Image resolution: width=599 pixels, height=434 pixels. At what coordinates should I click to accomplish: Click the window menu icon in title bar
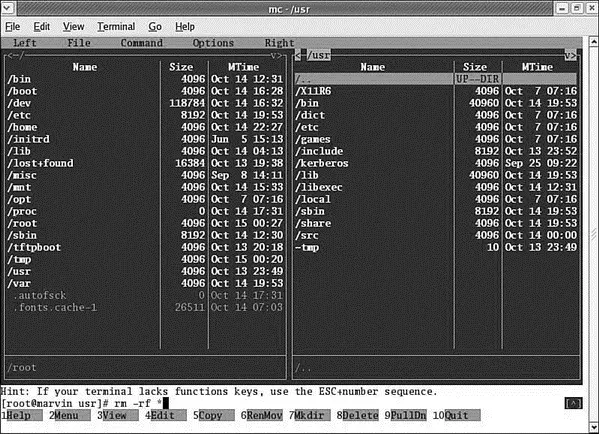click(x=8, y=8)
